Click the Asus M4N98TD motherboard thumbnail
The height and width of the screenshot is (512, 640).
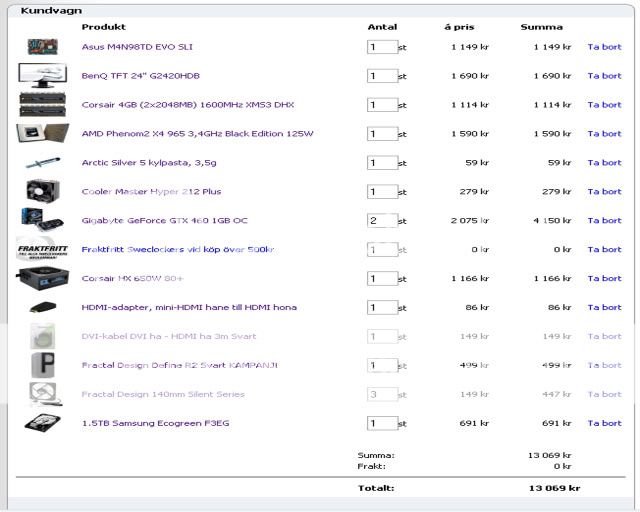(x=42, y=47)
